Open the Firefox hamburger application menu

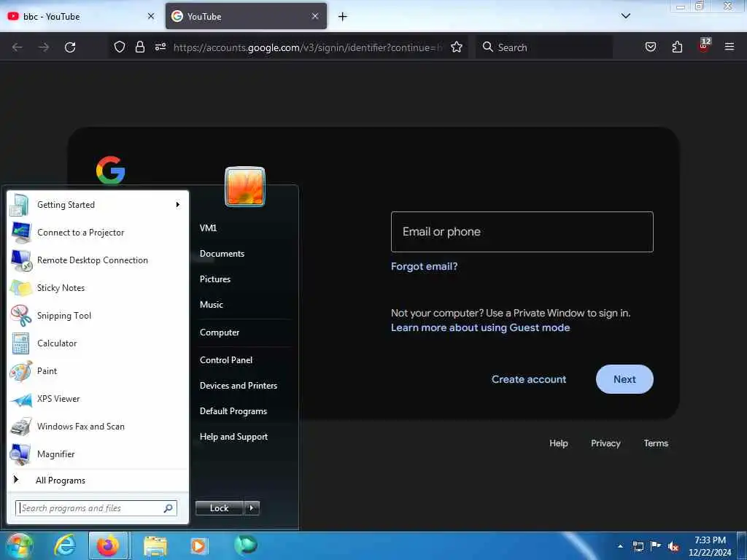[x=729, y=47]
